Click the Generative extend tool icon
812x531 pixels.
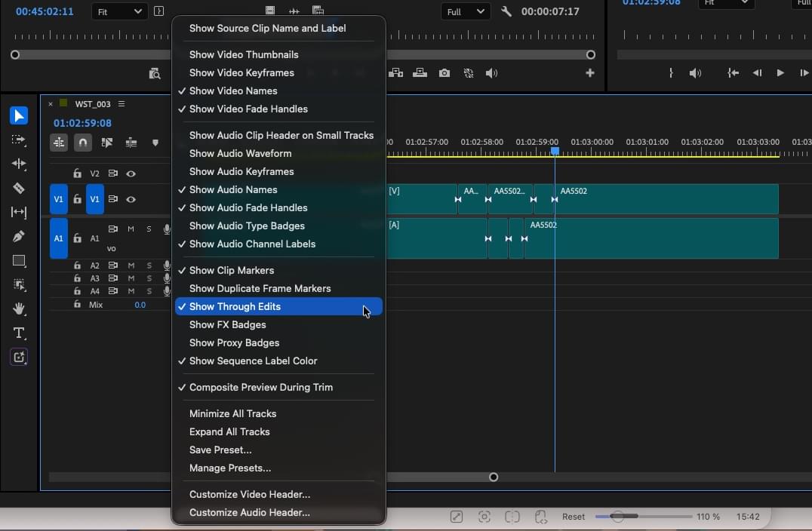[x=19, y=357]
